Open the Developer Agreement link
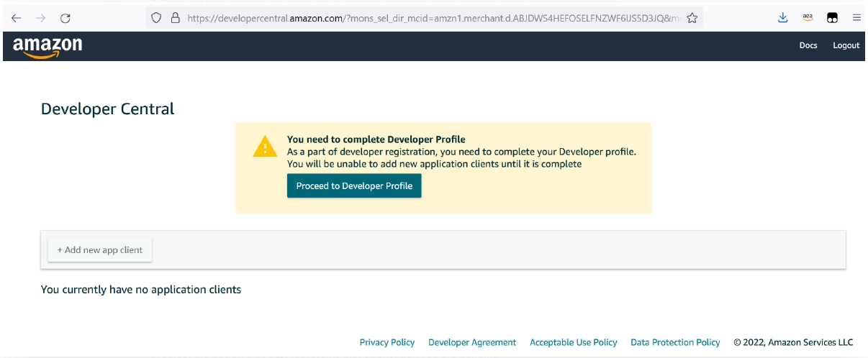Image resolution: width=868 pixels, height=358 pixels. click(x=472, y=342)
